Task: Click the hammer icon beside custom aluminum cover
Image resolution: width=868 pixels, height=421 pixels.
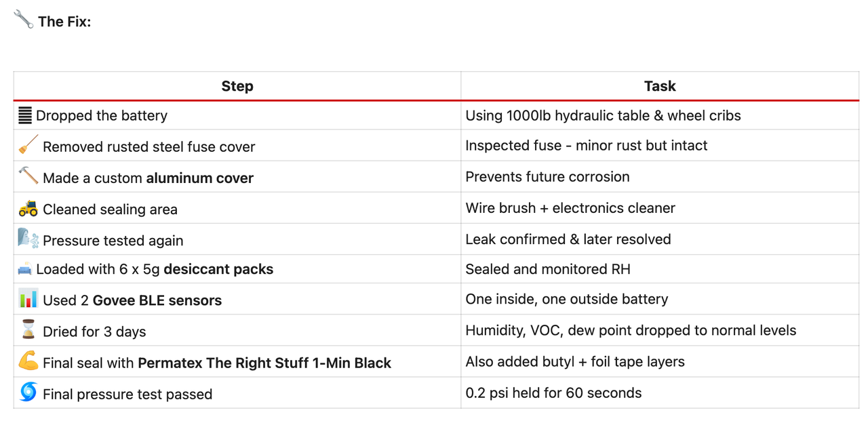Action: click(x=28, y=176)
